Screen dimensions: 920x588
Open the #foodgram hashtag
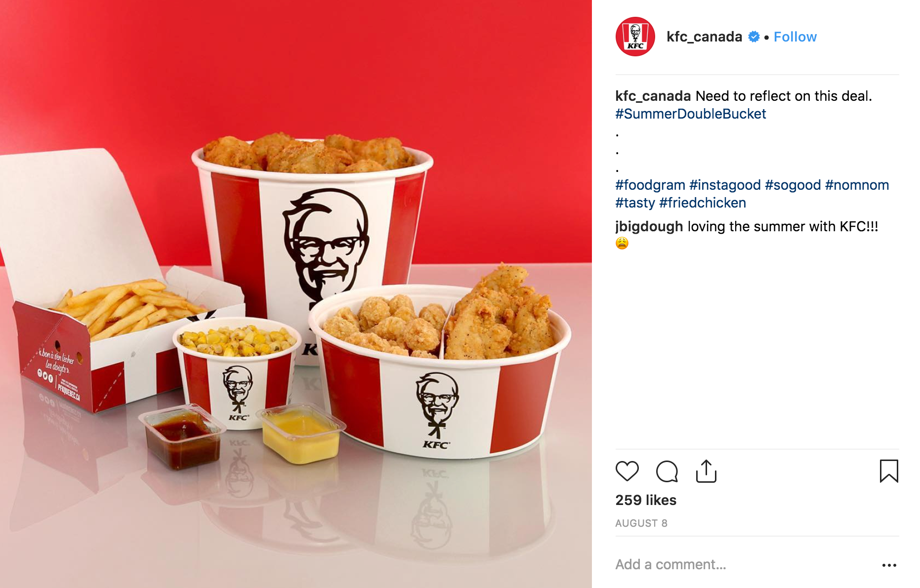click(650, 185)
